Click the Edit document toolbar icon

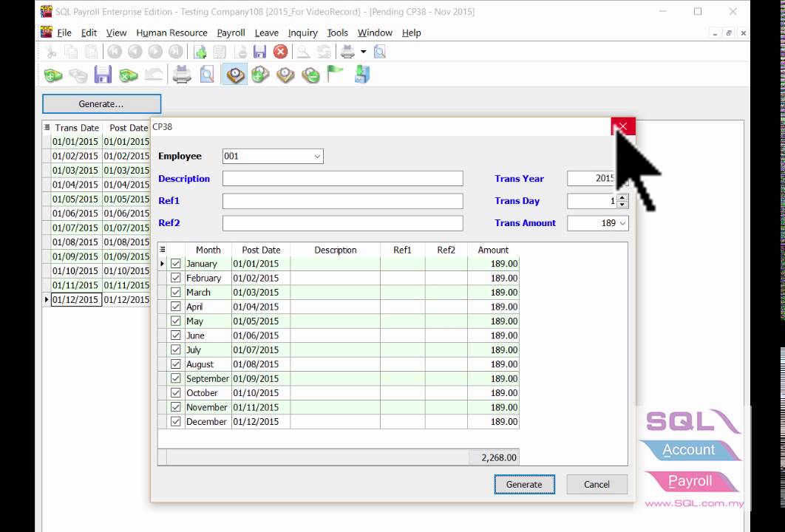pos(220,52)
